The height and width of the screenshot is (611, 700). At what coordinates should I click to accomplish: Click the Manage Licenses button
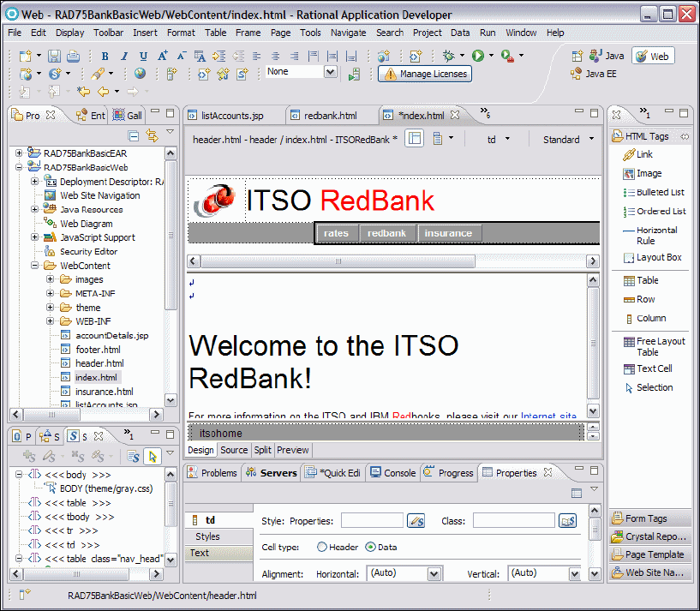(425, 75)
